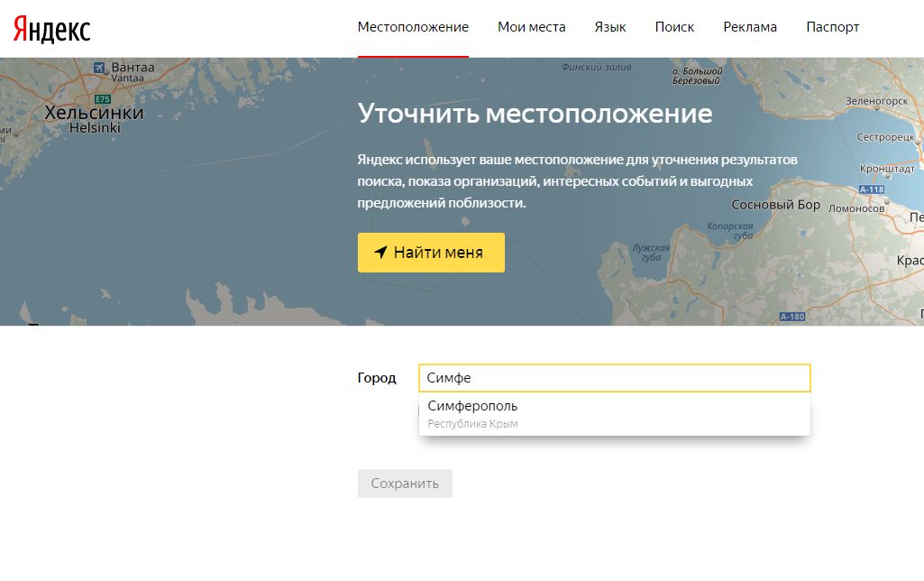Image resolution: width=924 pixels, height=581 pixels.
Task: Click the Ломоносов map label
Action: tap(856, 208)
